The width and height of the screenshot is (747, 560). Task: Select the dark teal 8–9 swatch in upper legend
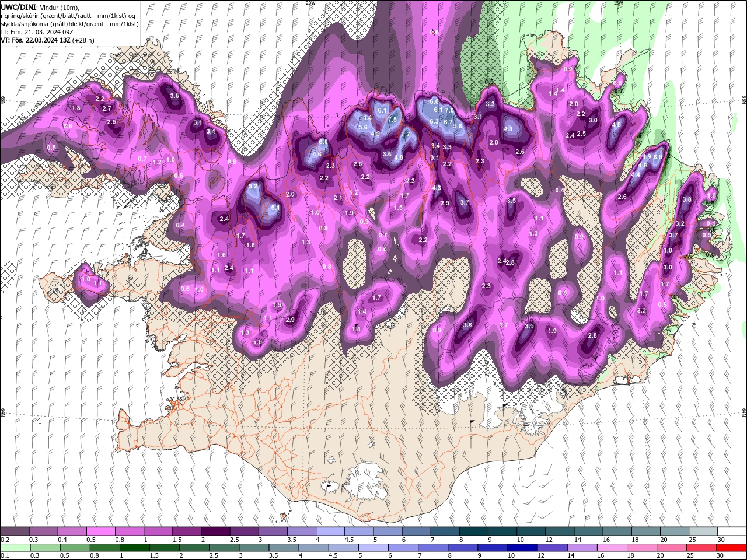[x=474, y=531]
